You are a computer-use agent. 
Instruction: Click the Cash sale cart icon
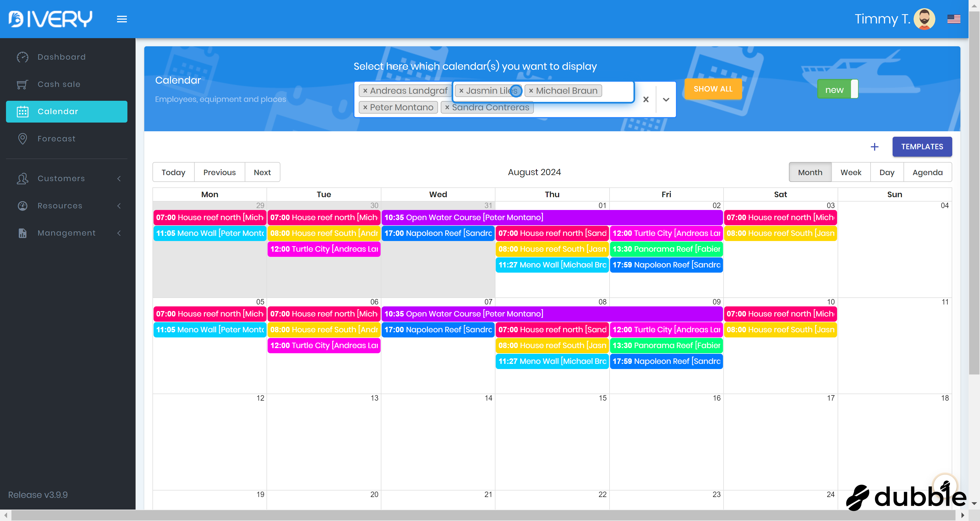pos(22,84)
